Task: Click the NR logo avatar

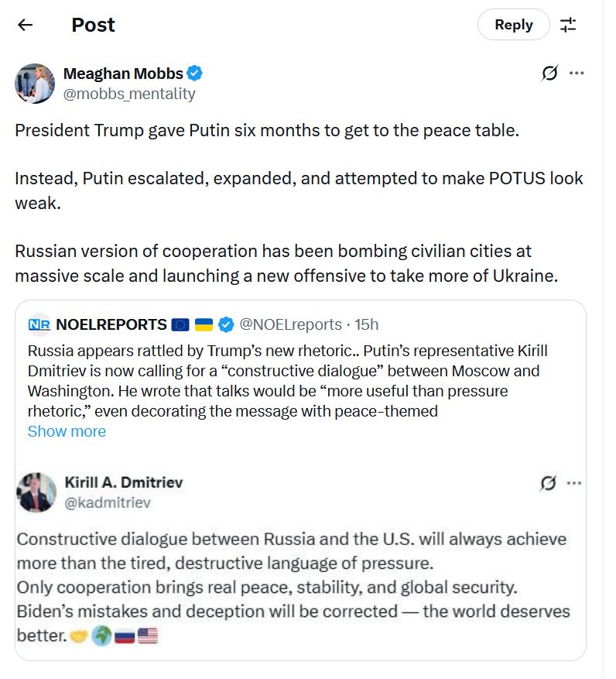Action: 39,324
